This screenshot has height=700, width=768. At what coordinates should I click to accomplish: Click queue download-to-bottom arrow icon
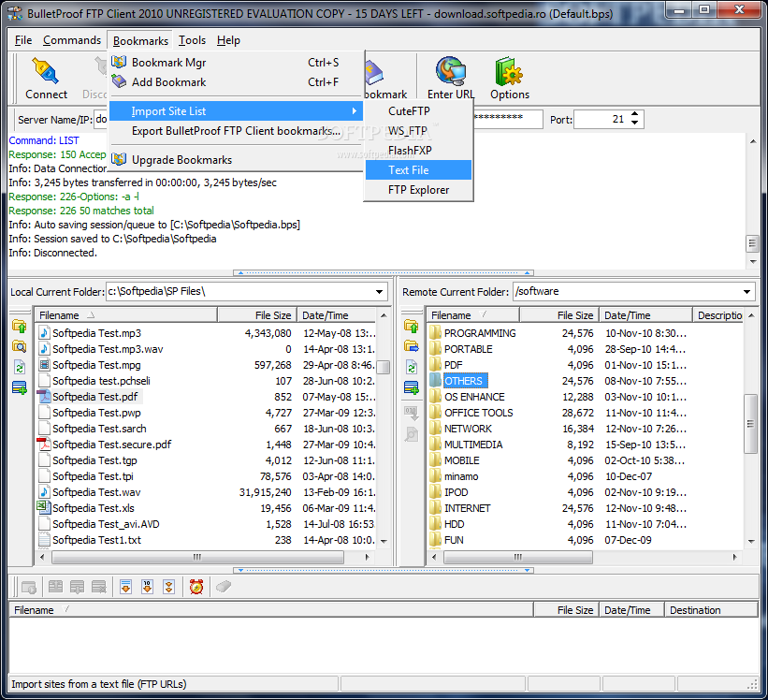(126, 587)
